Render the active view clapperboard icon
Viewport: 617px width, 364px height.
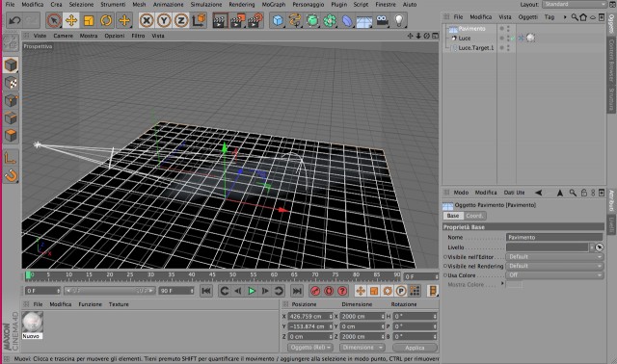(220, 20)
